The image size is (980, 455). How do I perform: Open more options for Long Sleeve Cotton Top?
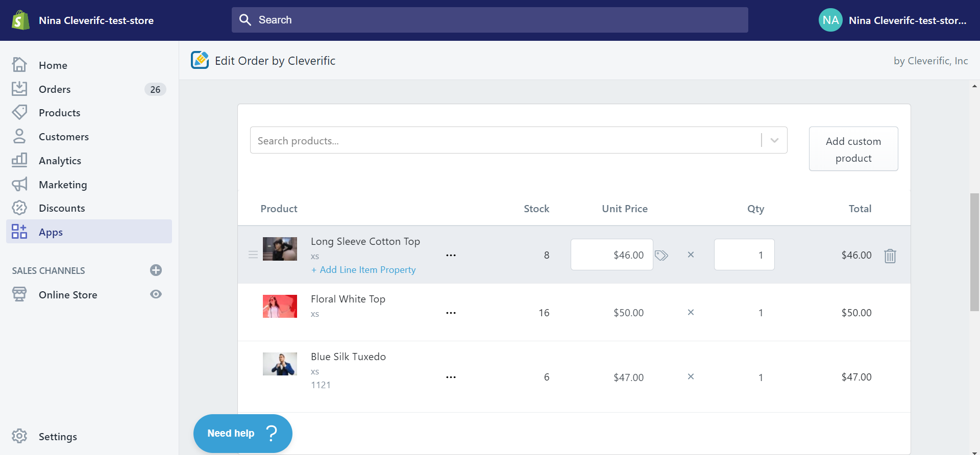coord(451,255)
